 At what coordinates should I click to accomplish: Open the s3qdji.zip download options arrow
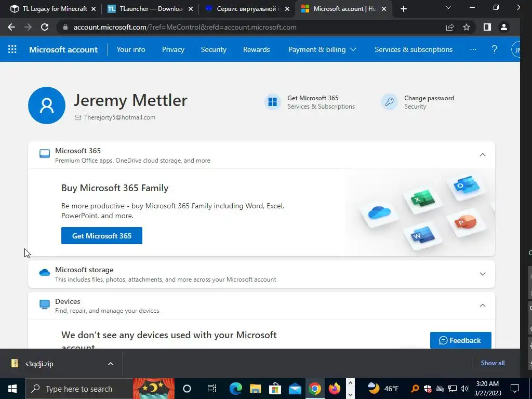click(111, 364)
